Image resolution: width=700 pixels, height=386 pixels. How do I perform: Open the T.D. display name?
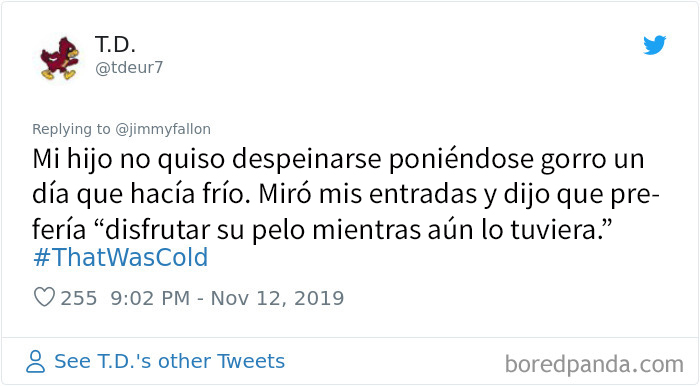click(115, 44)
